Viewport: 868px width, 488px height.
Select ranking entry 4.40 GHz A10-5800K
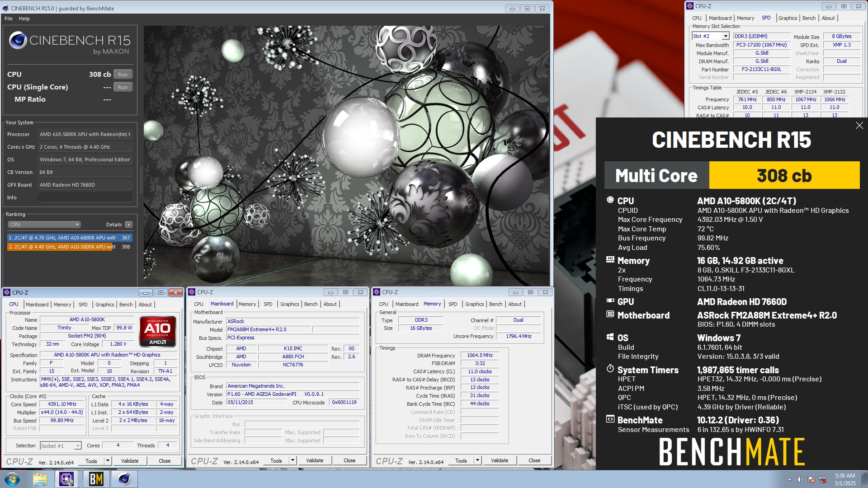70,247
